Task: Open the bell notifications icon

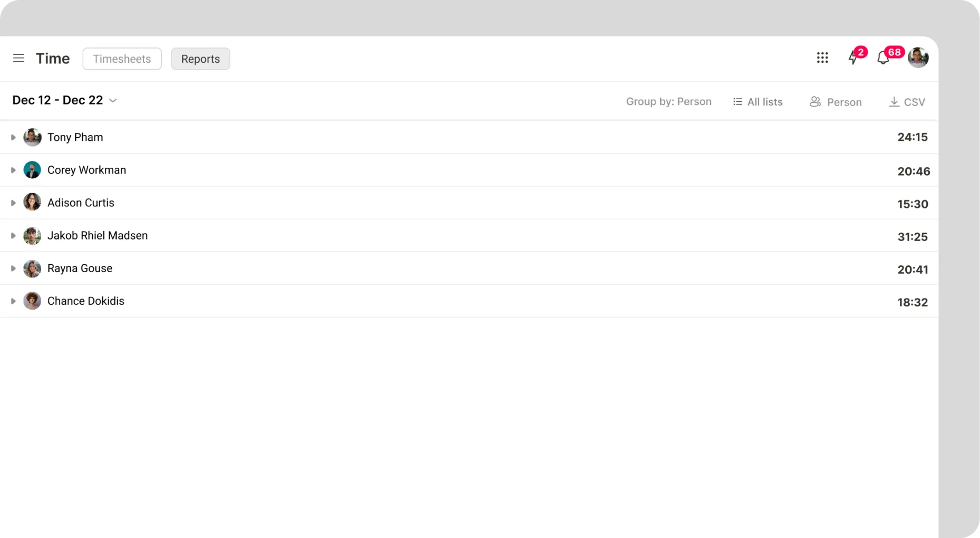Action: pyautogui.click(x=883, y=58)
